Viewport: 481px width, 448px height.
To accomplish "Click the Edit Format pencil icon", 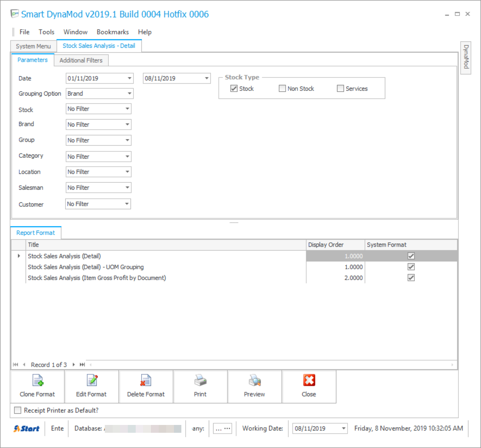I will point(92,381).
